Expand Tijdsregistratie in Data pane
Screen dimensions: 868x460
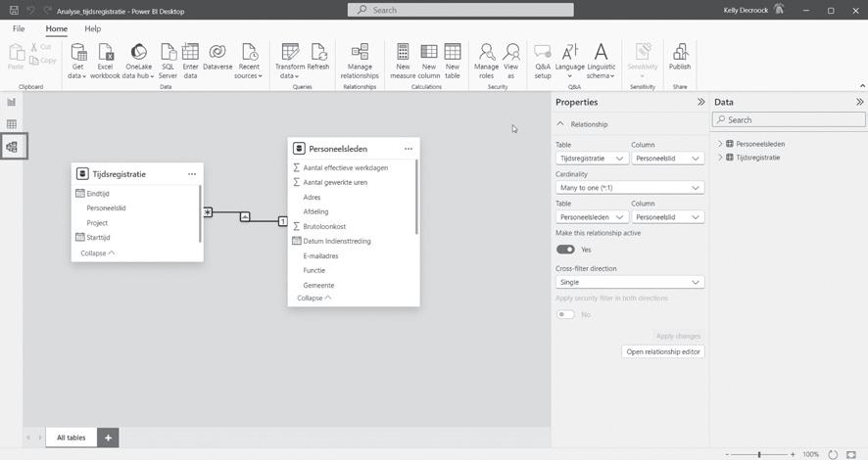coord(720,158)
